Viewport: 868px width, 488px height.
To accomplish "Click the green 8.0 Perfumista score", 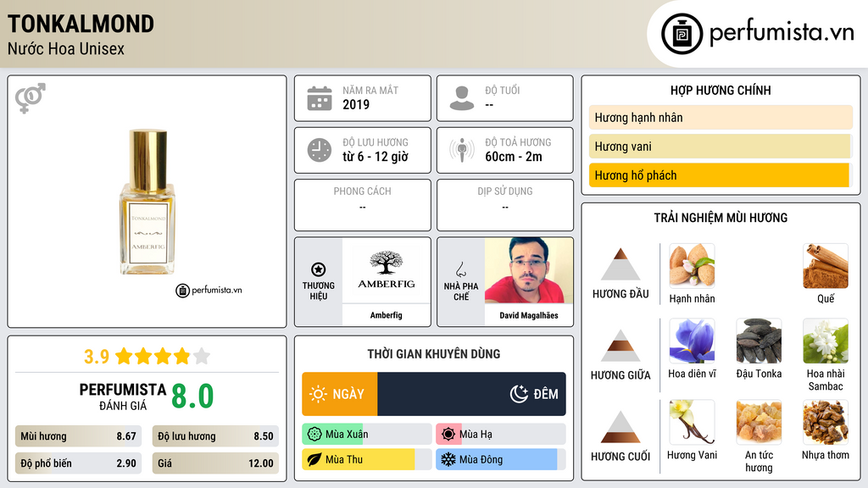I will click(192, 396).
